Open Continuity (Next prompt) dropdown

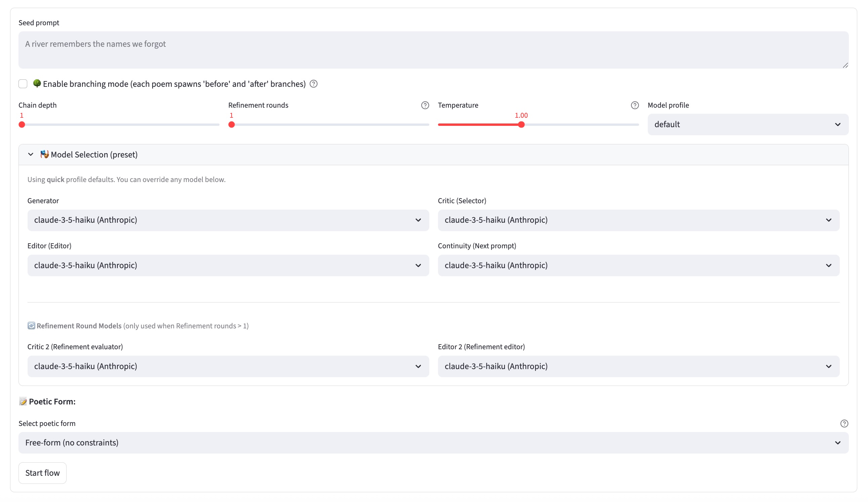click(638, 265)
